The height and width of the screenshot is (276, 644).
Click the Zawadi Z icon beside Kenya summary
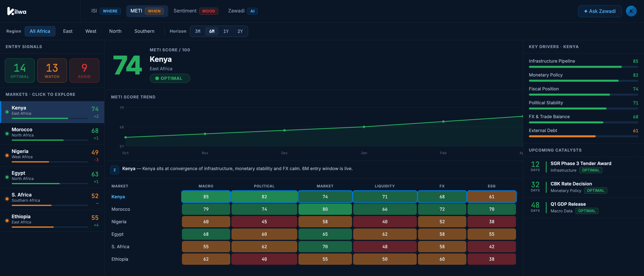pos(115,170)
